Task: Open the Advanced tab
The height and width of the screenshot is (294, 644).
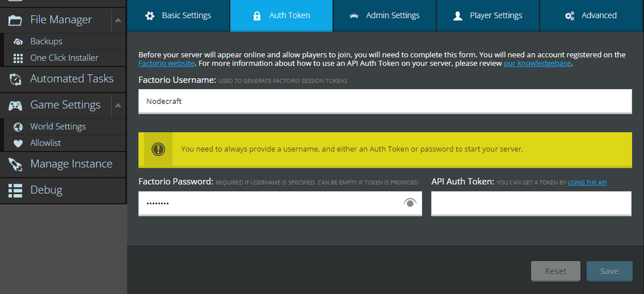Action: pos(591,15)
